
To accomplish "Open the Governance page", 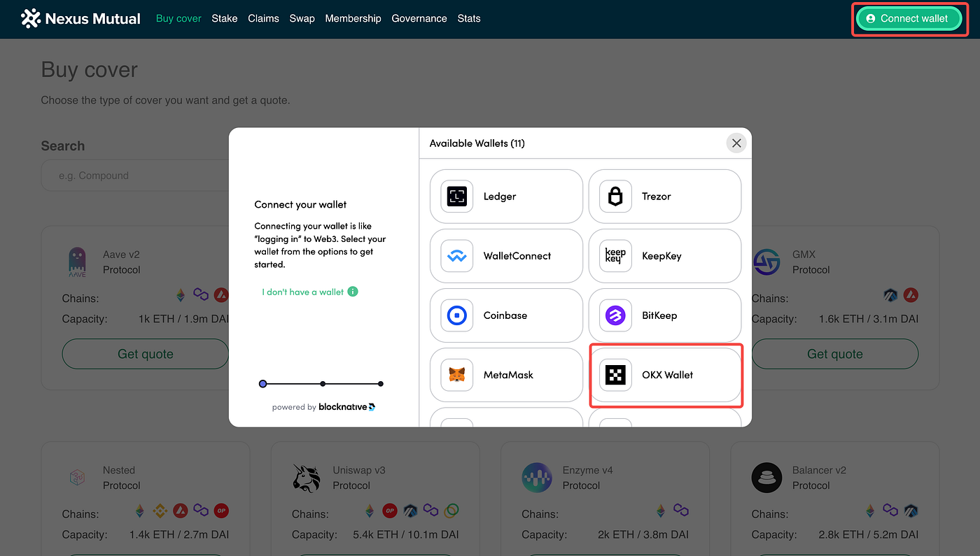I will coord(419,19).
